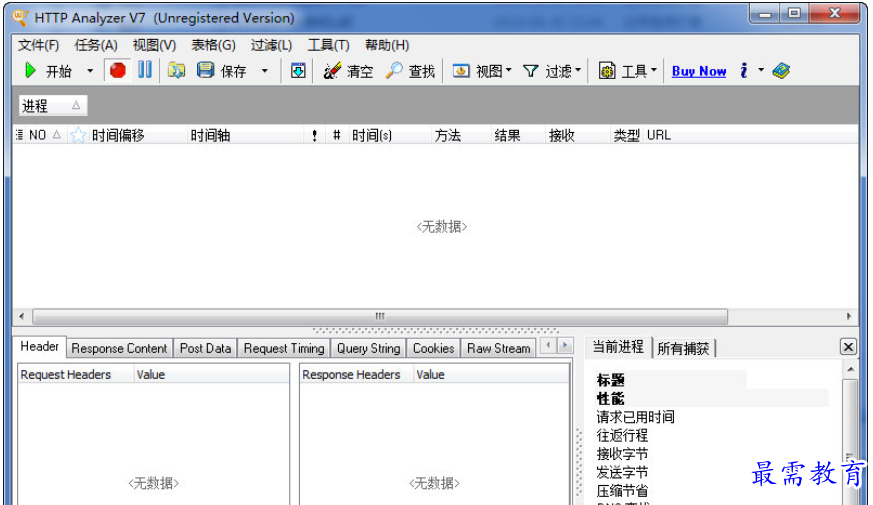Close the summary side panel

pos(848,347)
